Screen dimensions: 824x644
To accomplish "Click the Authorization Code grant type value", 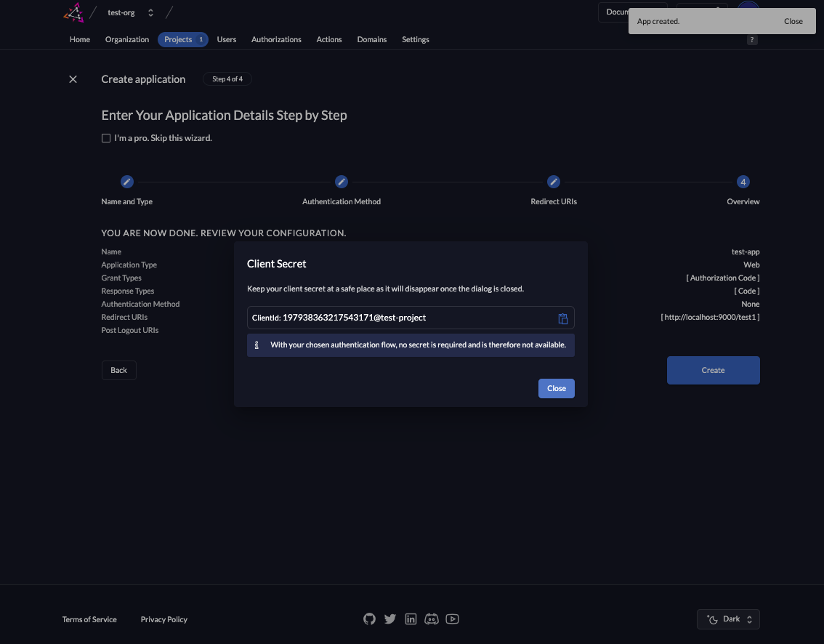I will (x=723, y=278).
